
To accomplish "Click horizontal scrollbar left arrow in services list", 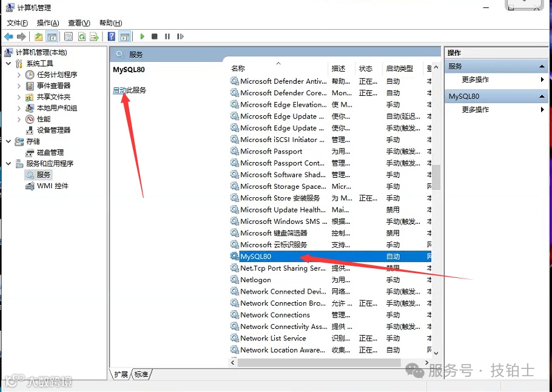I will tap(233, 362).
